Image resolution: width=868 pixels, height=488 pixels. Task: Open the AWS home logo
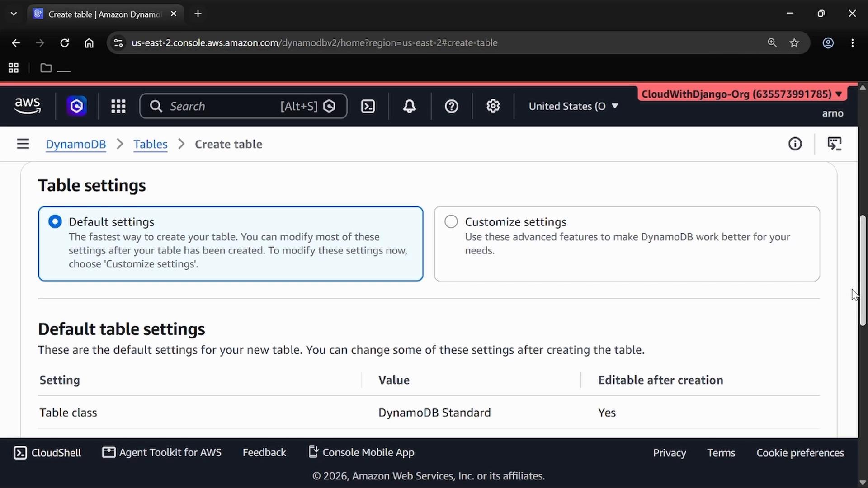(28, 106)
